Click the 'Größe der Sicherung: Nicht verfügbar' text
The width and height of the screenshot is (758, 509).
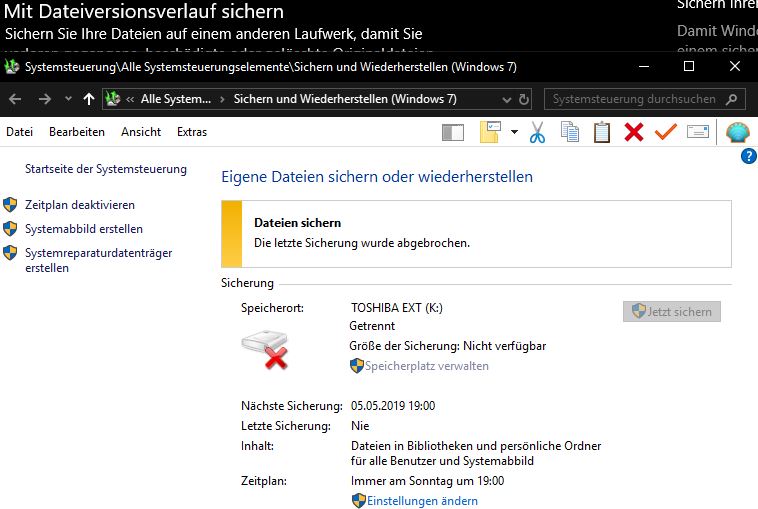click(448, 346)
